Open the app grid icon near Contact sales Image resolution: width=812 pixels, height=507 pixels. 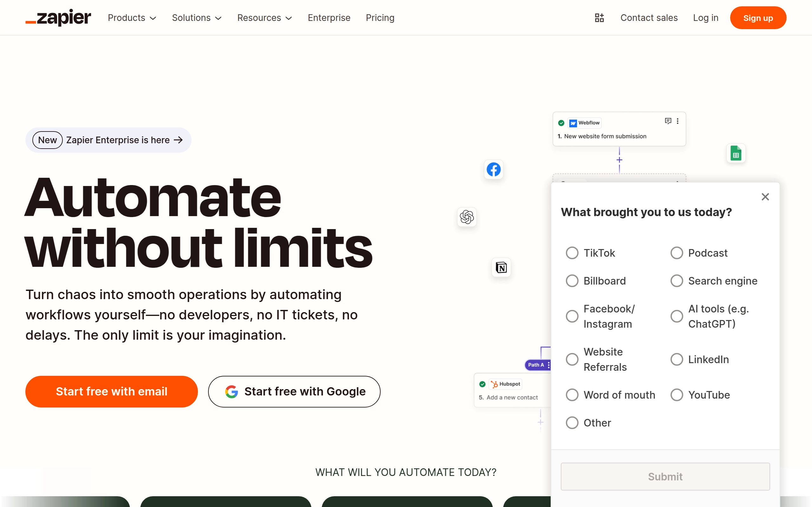[599, 17]
